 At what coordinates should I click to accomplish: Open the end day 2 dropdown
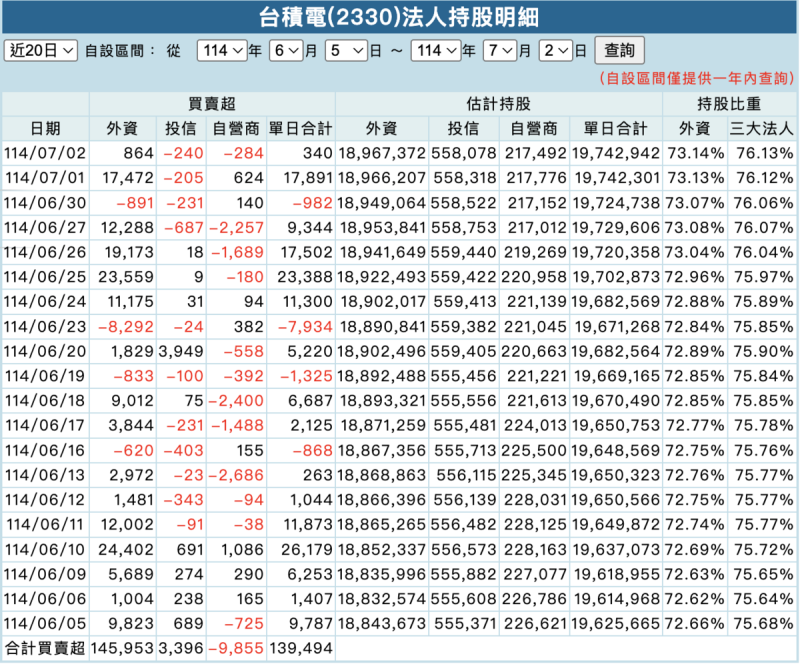555,51
